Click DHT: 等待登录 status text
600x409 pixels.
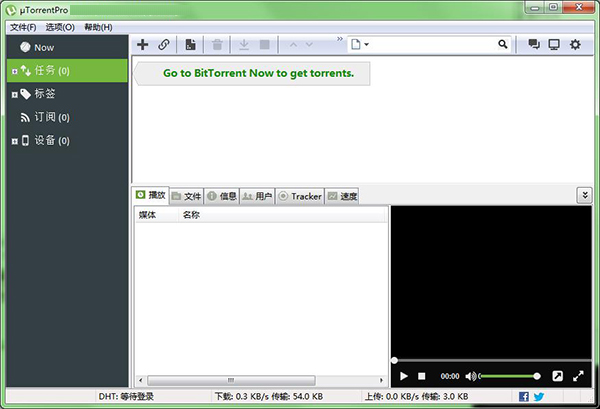pyautogui.click(x=126, y=397)
